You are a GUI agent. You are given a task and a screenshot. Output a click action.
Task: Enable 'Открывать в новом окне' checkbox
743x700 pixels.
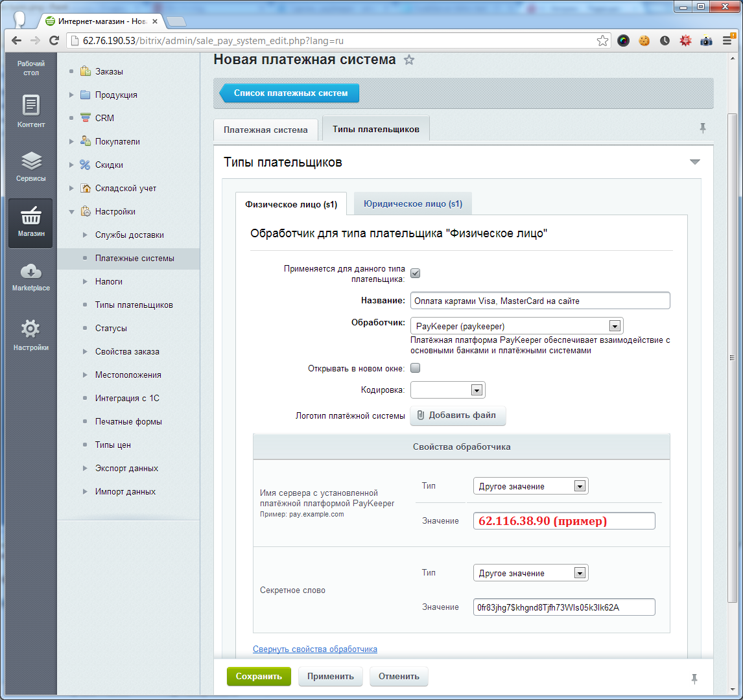coord(416,368)
